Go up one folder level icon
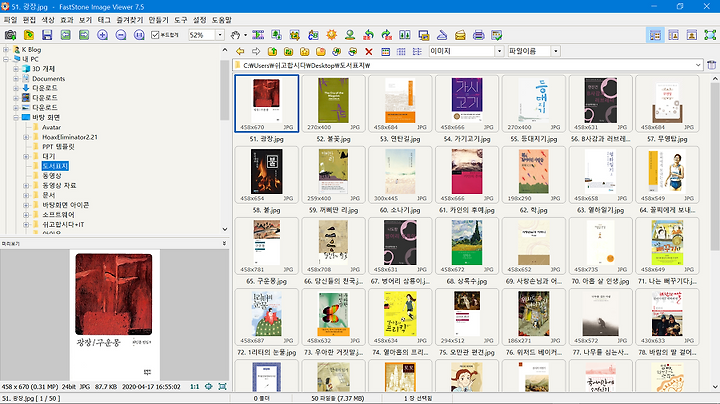720x404 pixels. (272, 51)
